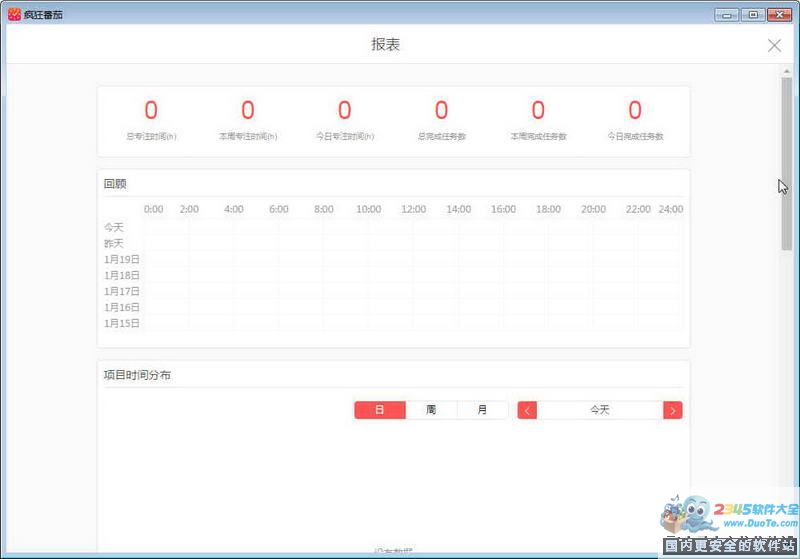Image resolution: width=800 pixels, height=559 pixels.
Task: Click the 12:00 time marker in chart
Action: point(414,209)
